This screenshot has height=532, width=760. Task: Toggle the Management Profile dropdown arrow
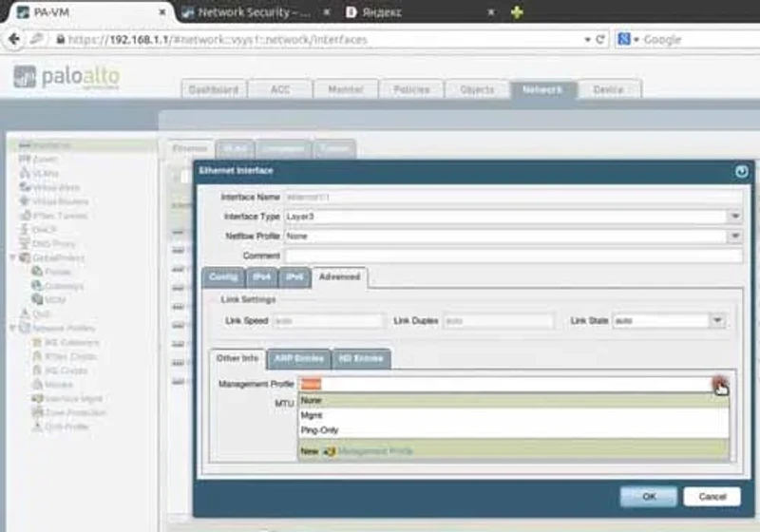[x=720, y=384]
